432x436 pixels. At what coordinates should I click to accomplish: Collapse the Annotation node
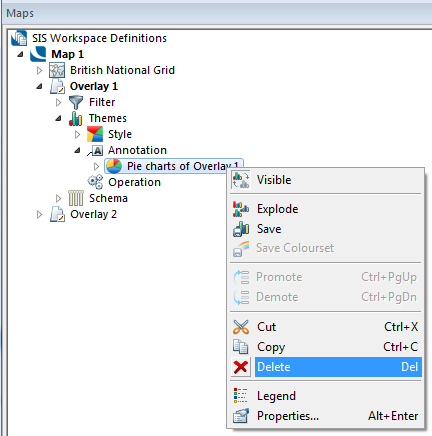(77, 150)
